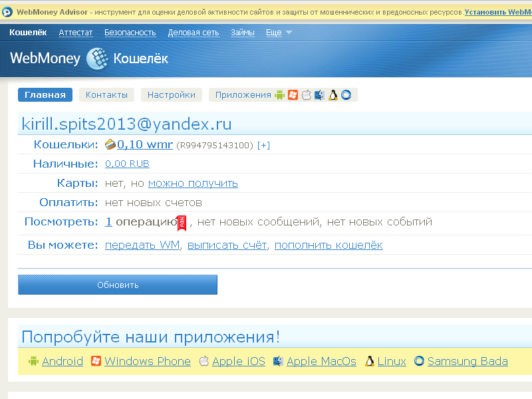Viewport: 532px width, 399px height.
Task: Switch to the Главная tab
Action: 45,95
